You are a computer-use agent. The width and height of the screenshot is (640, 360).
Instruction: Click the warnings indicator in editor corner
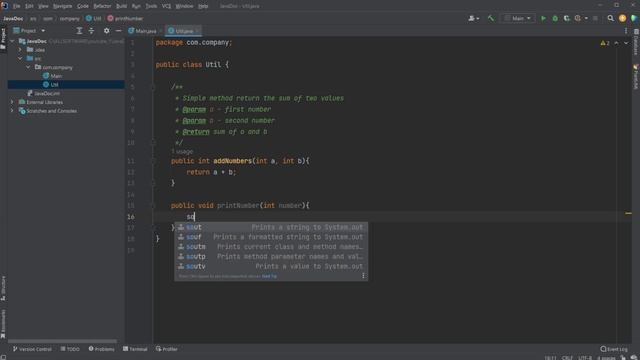605,43
